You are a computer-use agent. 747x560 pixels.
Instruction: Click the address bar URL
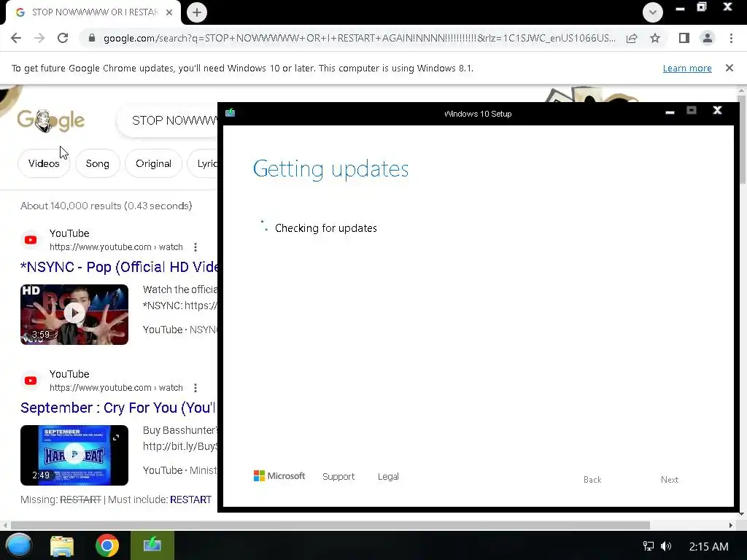click(x=359, y=38)
